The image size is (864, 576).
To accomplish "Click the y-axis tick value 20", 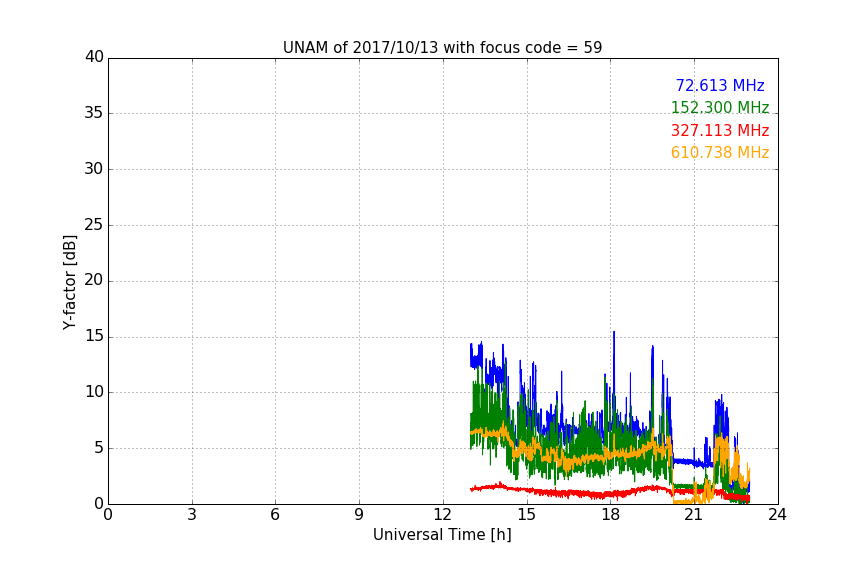I will tap(94, 281).
